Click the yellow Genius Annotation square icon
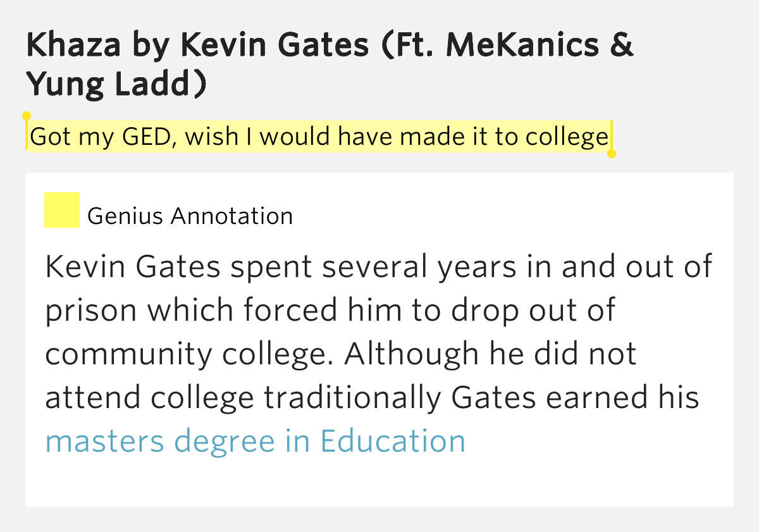The image size is (759, 532). (x=61, y=210)
